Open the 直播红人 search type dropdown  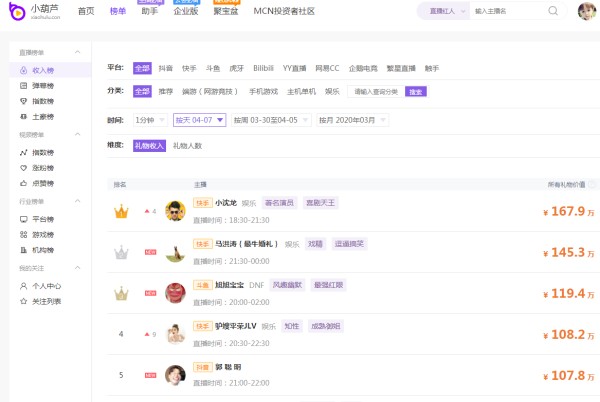[x=447, y=11]
